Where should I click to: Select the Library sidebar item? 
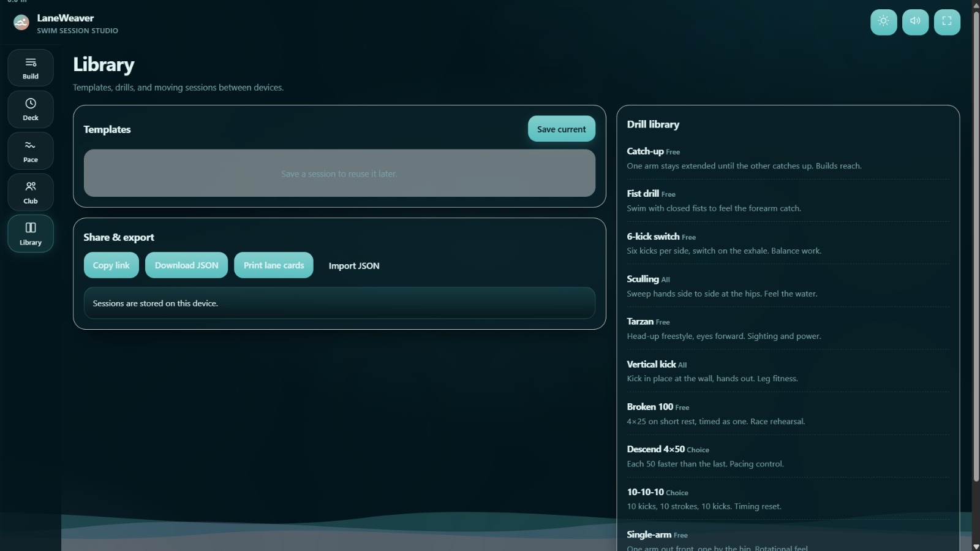click(x=31, y=234)
